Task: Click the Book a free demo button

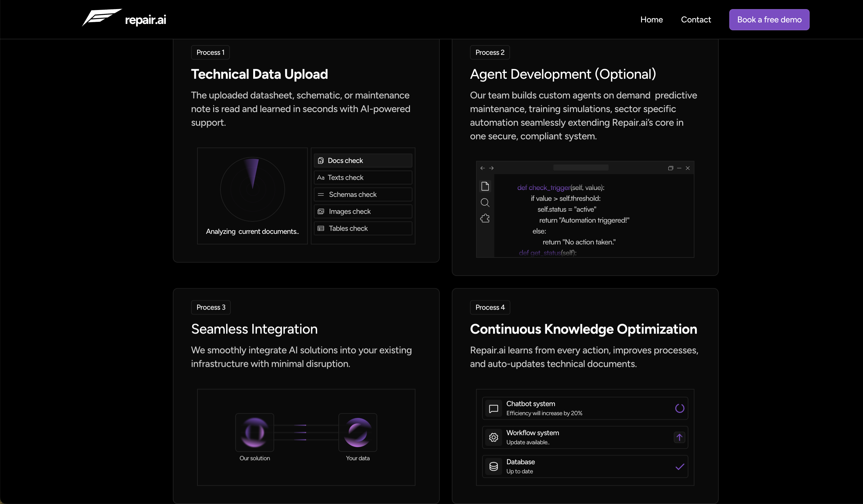Action: [x=769, y=19]
